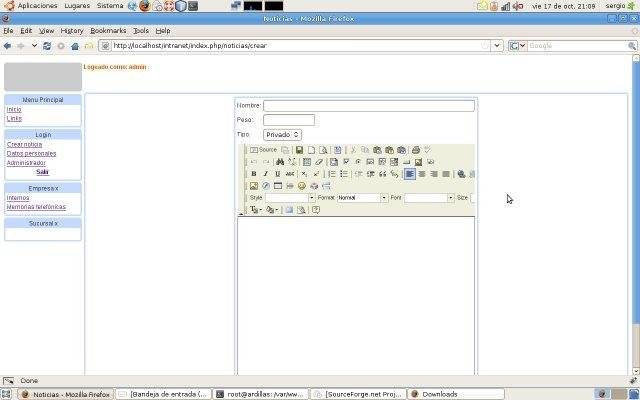Toggle Superscript formatting
Screen dimensions: 640x400
click(x=316, y=174)
